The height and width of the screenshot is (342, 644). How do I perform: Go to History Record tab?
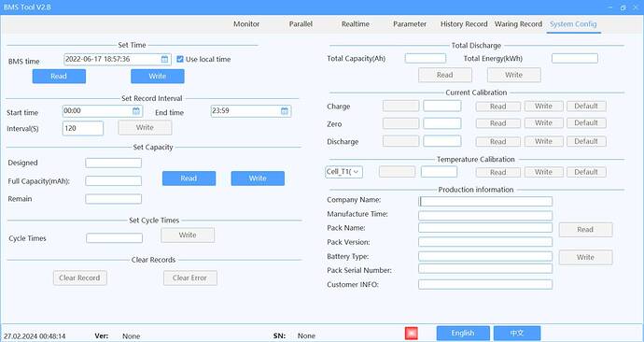click(x=464, y=24)
